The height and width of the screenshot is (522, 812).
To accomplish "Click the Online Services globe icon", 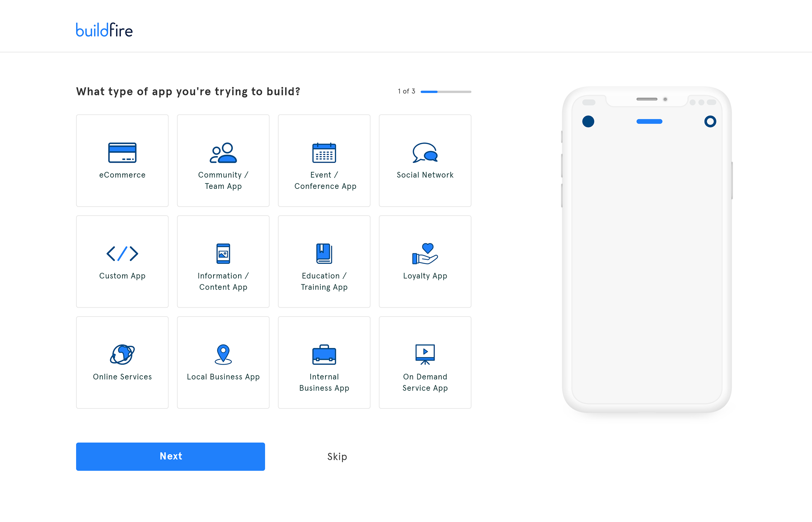I will tap(122, 354).
